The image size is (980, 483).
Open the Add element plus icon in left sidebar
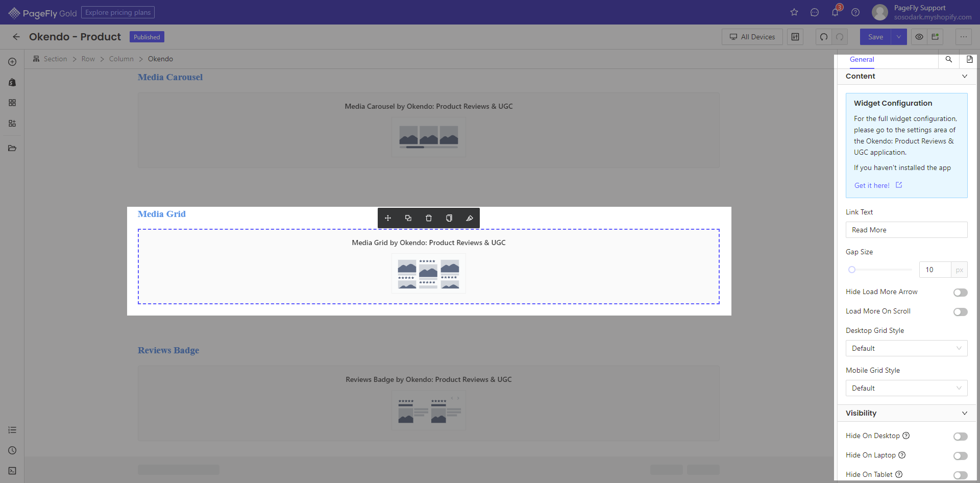point(12,62)
